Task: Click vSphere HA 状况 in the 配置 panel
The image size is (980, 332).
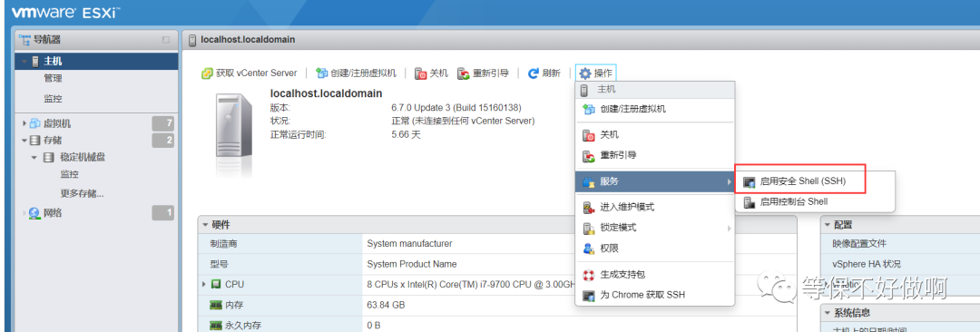Action: click(x=867, y=264)
